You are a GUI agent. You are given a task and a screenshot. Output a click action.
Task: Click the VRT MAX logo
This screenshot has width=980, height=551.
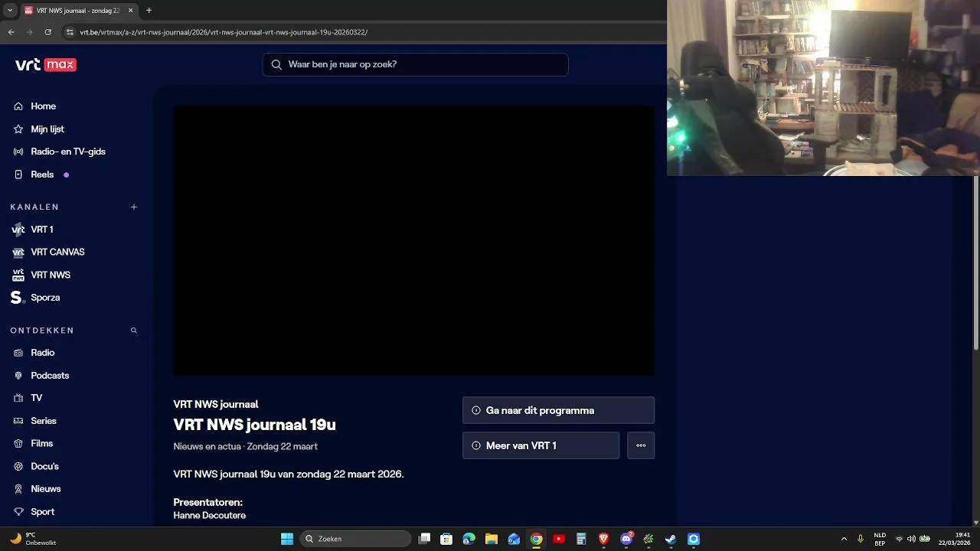pyautogui.click(x=46, y=65)
